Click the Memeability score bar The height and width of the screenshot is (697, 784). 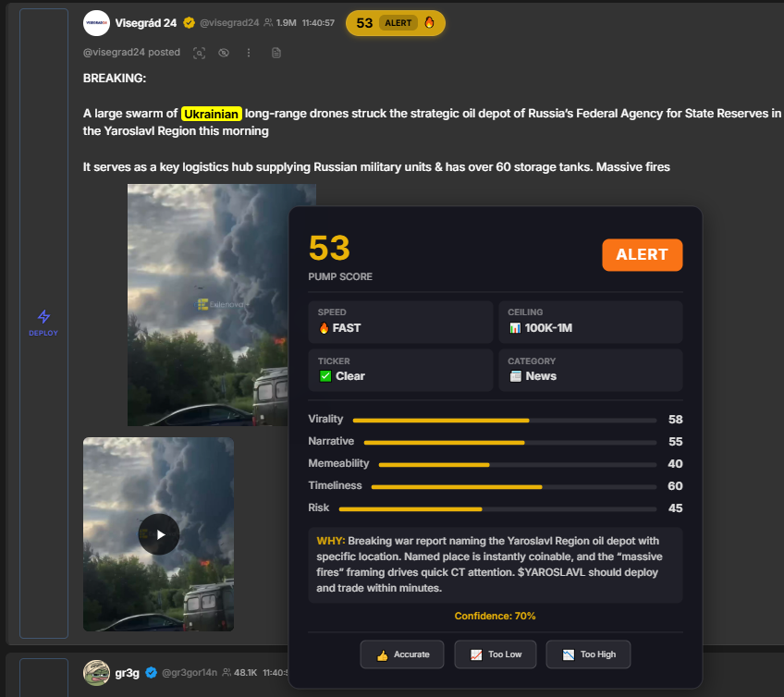518,464
